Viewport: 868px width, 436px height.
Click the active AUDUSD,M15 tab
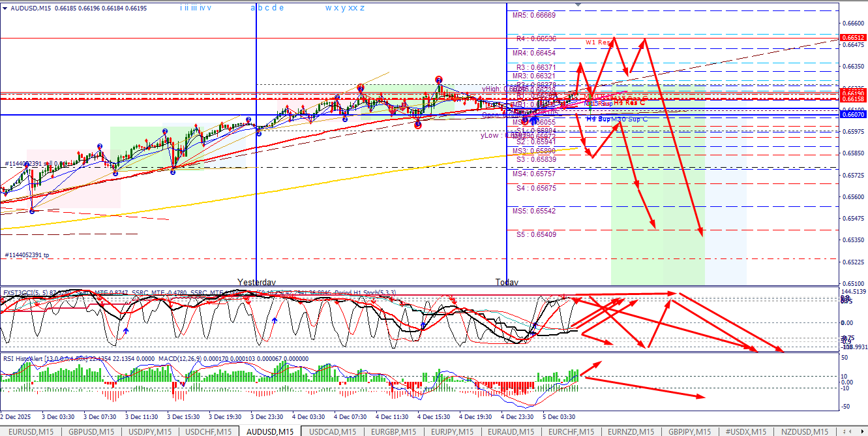click(269, 431)
